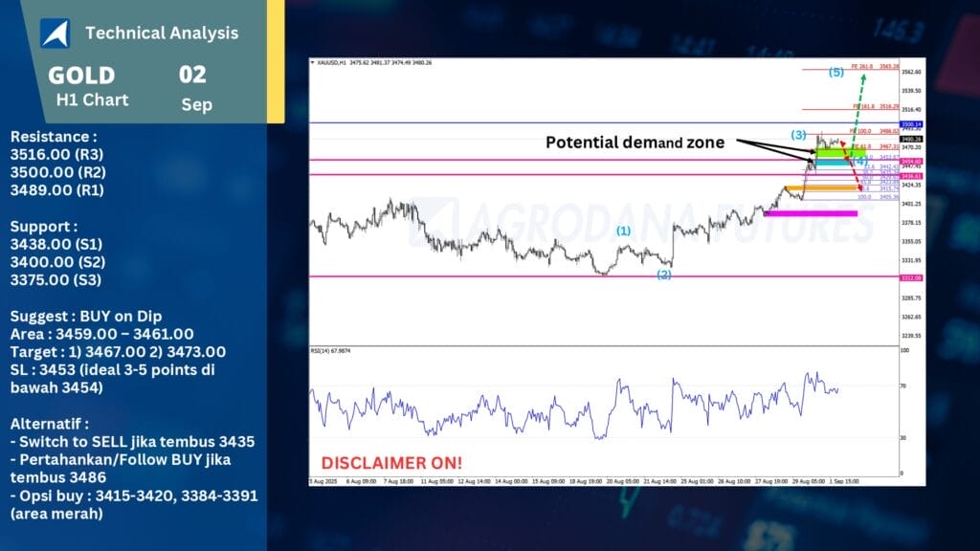
Task: Click the wave (1) marker
Action: [623, 231]
